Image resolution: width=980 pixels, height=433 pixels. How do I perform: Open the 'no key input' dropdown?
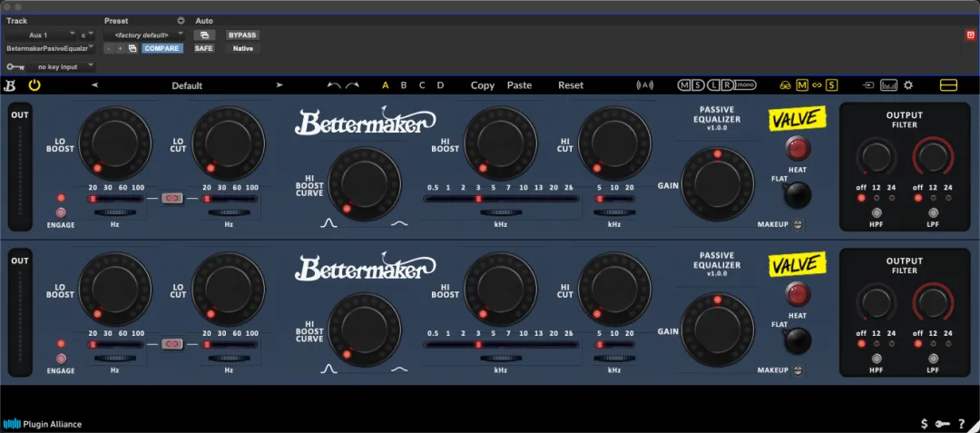point(62,66)
